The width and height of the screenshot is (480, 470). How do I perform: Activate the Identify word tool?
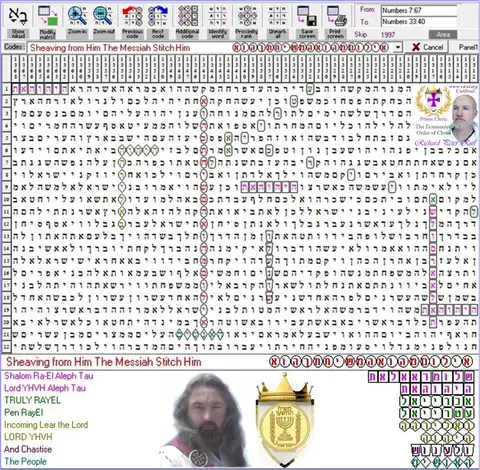coord(217,21)
